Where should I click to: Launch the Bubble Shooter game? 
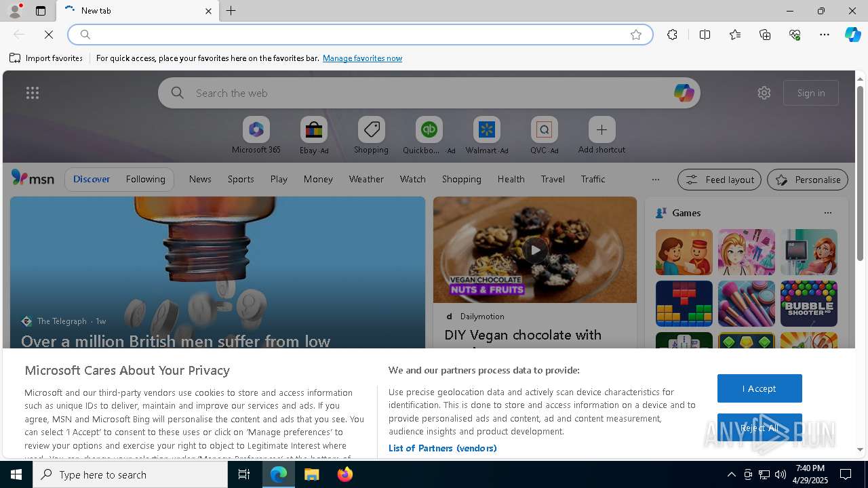(x=808, y=304)
